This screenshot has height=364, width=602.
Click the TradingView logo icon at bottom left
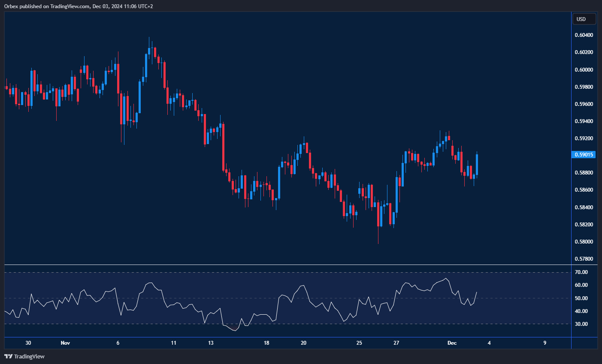[8, 356]
